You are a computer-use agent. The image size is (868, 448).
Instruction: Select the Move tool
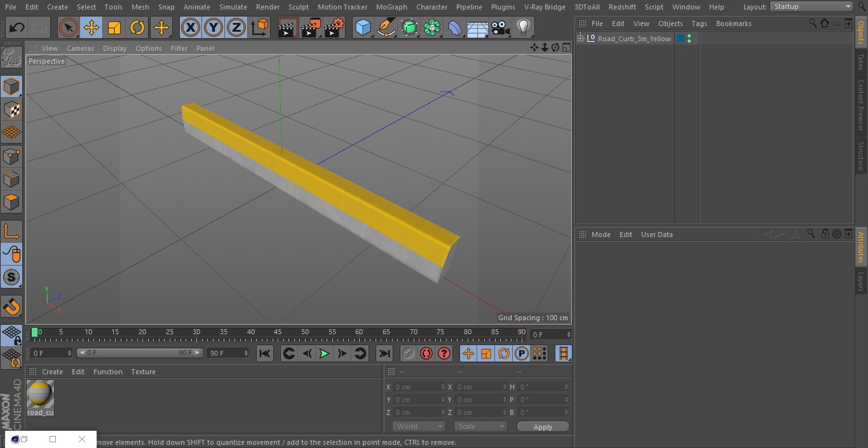[x=92, y=28]
